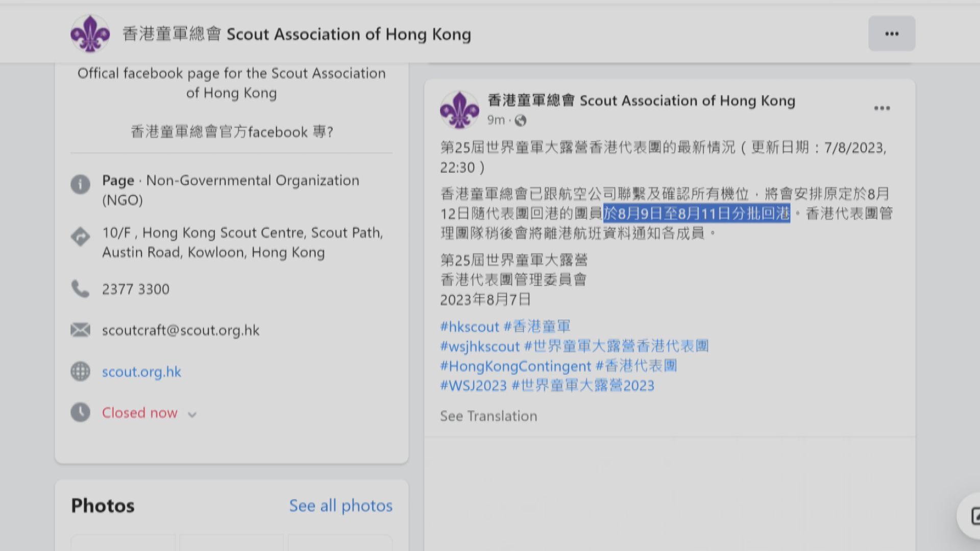Click the directions arrow icon beside address

coord(80,237)
